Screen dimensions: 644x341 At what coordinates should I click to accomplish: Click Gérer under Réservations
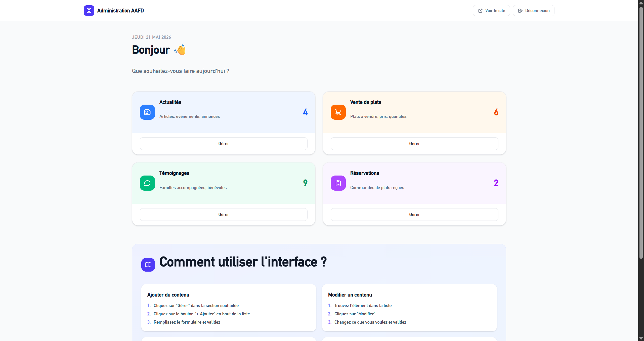(x=414, y=215)
